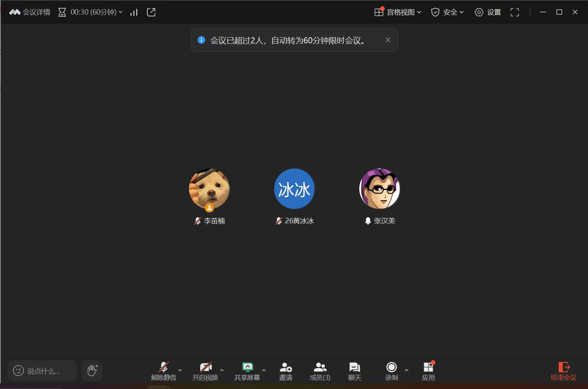The height and width of the screenshot is (389, 588).
Task: Enter full screen mode
Action: (x=514, y=12)
